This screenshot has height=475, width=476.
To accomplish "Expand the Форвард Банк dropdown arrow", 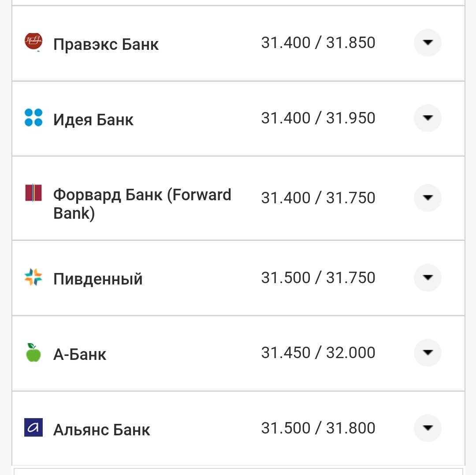I will 427,198.
